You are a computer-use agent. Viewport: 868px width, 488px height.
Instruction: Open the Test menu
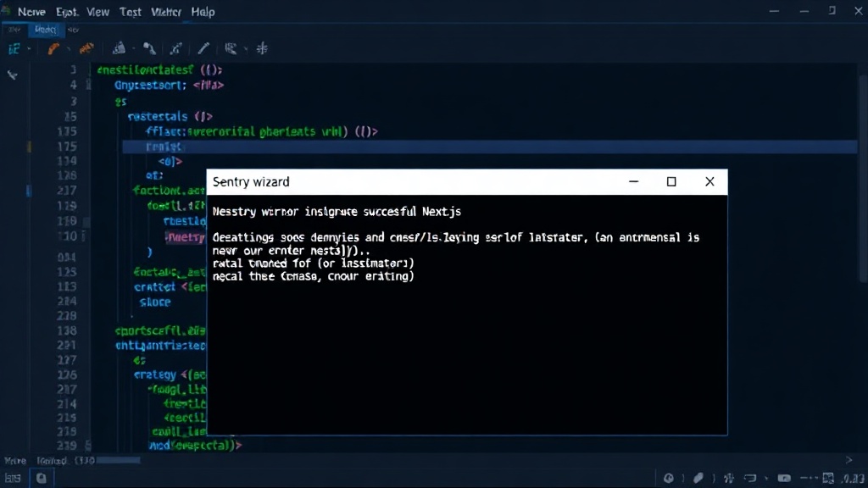130,12
